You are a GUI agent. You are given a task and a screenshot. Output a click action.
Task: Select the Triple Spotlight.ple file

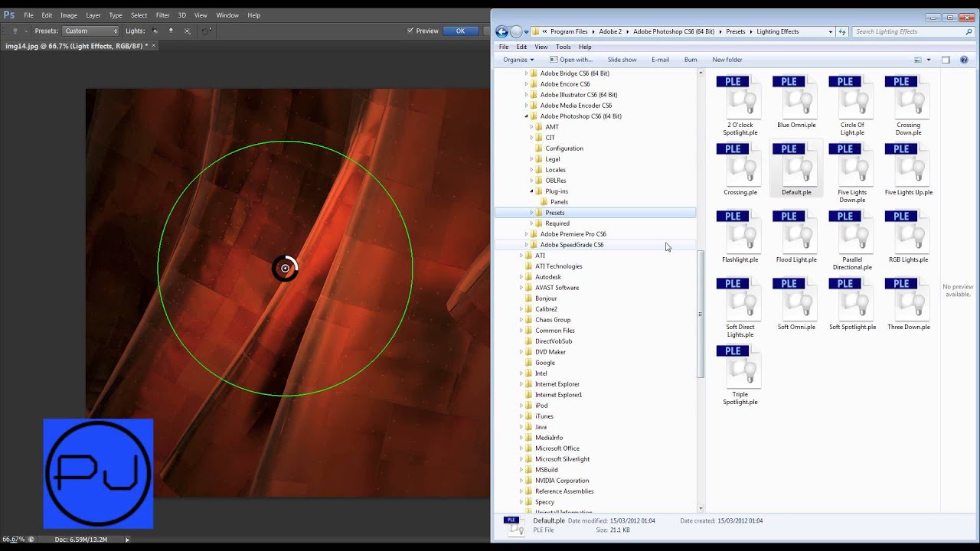(x=740, y=375)
